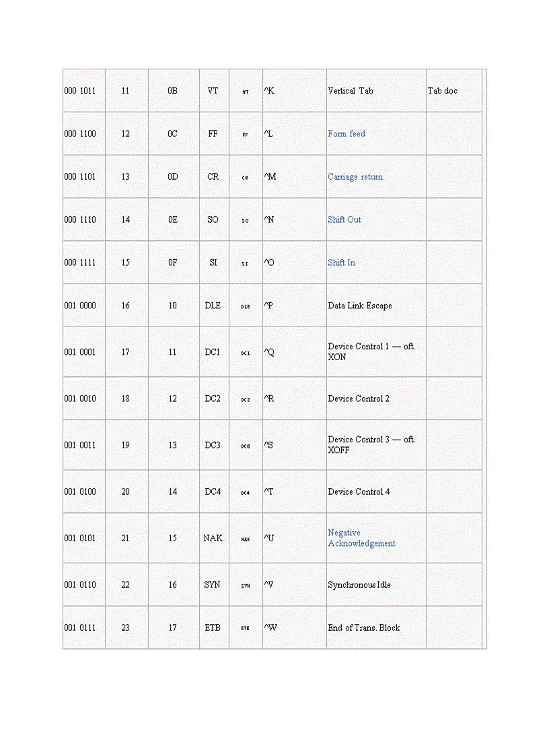Click the small VT control glyph image

(246, 92)
